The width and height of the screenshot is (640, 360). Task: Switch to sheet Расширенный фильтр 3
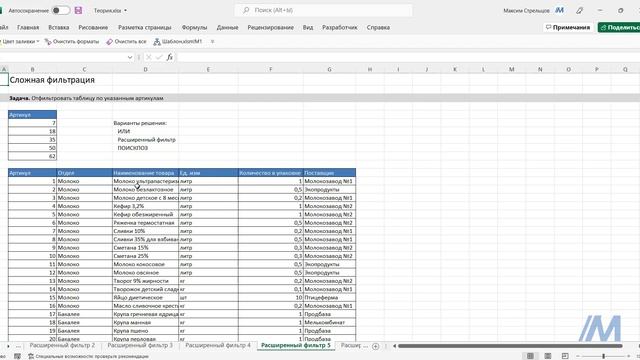(140, 345)
